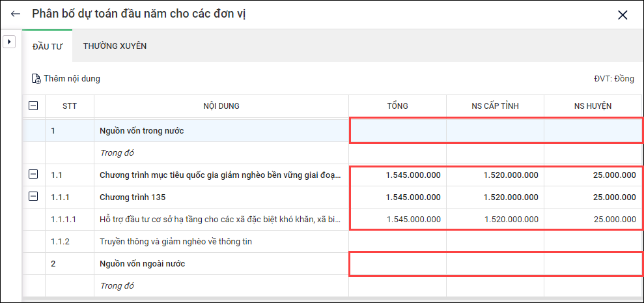Image resolution: width=644 pixels, height=303 pixels.
Task: Select the Nguồn vốn ngoài nước row
Action: coord(142,264)
